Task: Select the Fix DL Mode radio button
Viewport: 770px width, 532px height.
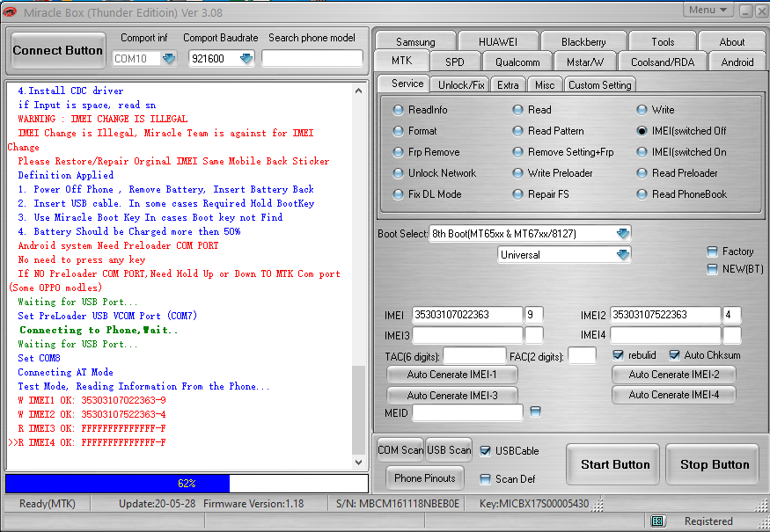Action: pos(398,194)
